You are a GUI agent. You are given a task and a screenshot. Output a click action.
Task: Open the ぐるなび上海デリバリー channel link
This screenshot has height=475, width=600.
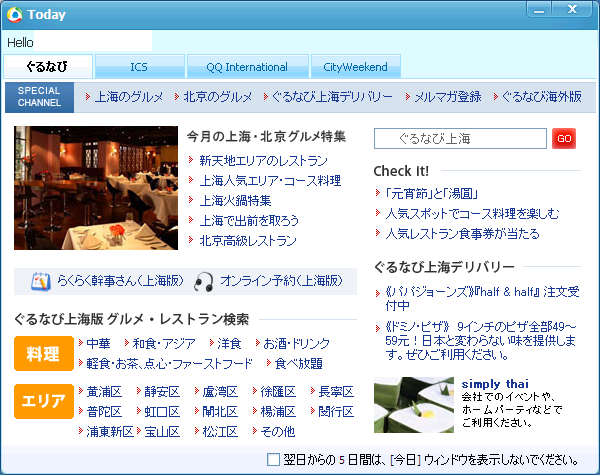tap(332, 97)
